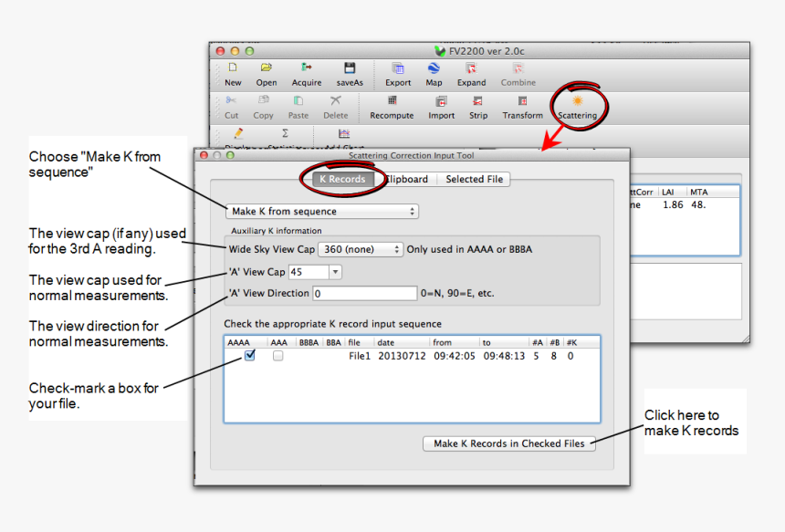Click the sigma Statistics icon
785x532 pixels.
coord(285,133)
